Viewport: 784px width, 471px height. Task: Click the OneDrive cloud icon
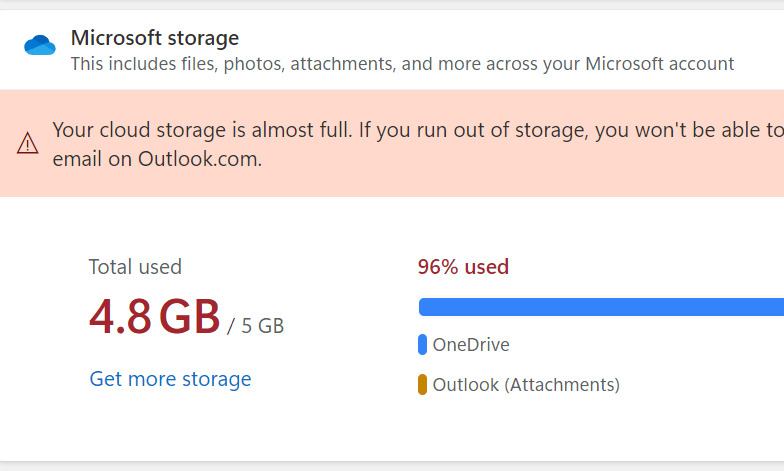[x=40, y=45]
